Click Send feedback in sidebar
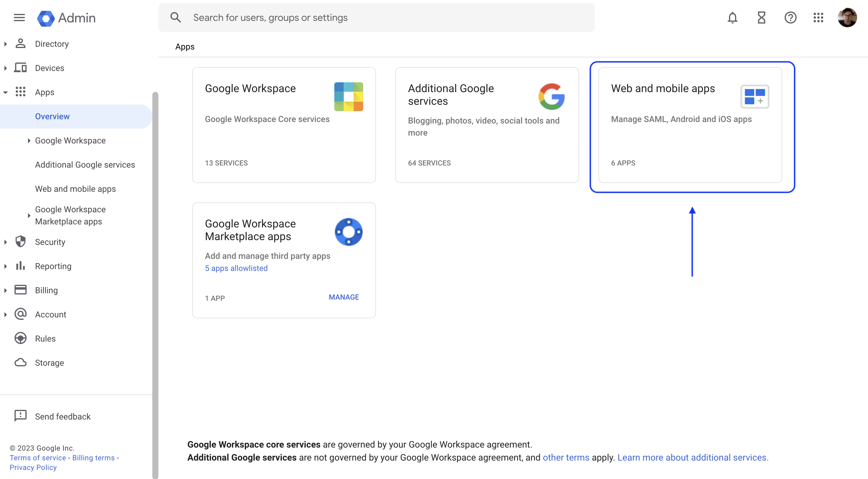 [x=63, y=416]
